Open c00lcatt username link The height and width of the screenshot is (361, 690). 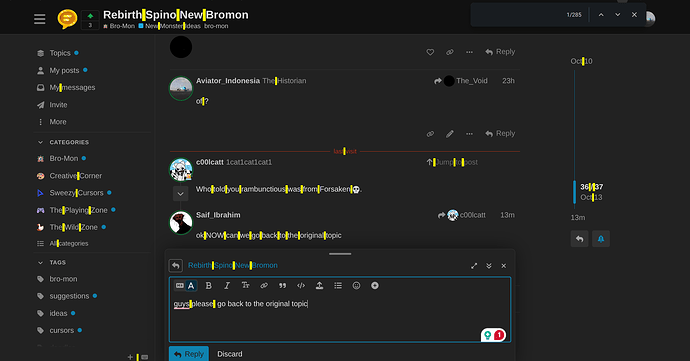tap(209, 162)
